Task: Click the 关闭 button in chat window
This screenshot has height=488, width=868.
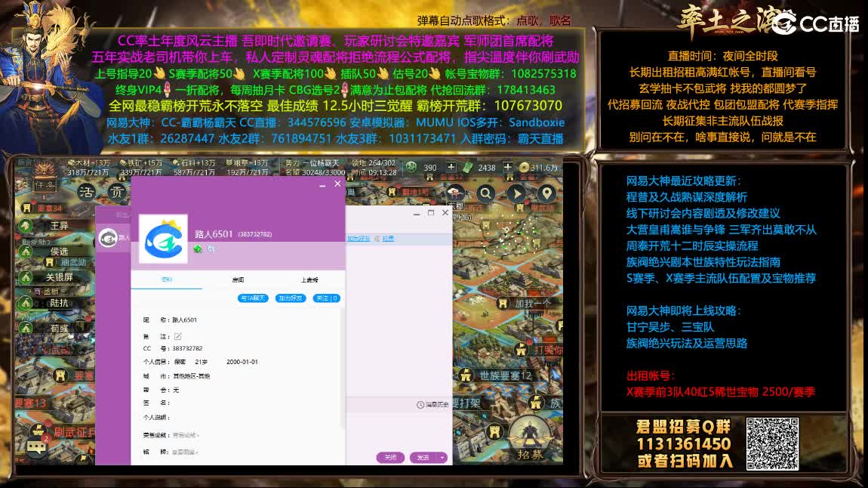Action: 390,458
